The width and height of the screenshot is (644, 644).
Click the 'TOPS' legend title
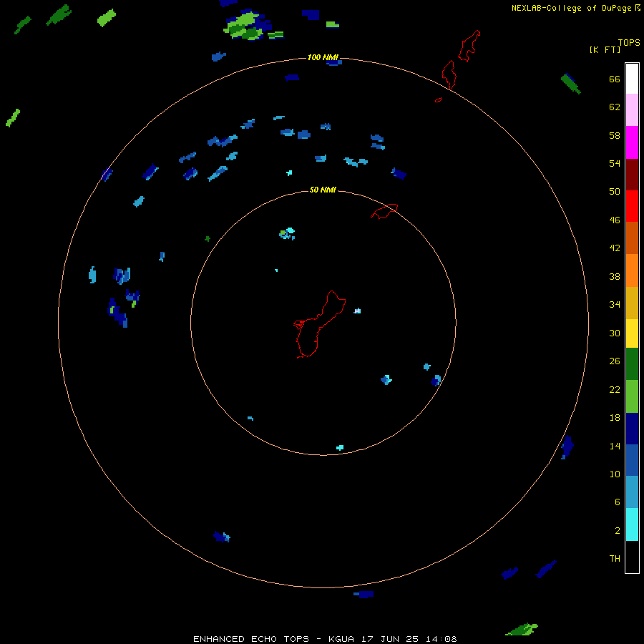tap(629, 42)
